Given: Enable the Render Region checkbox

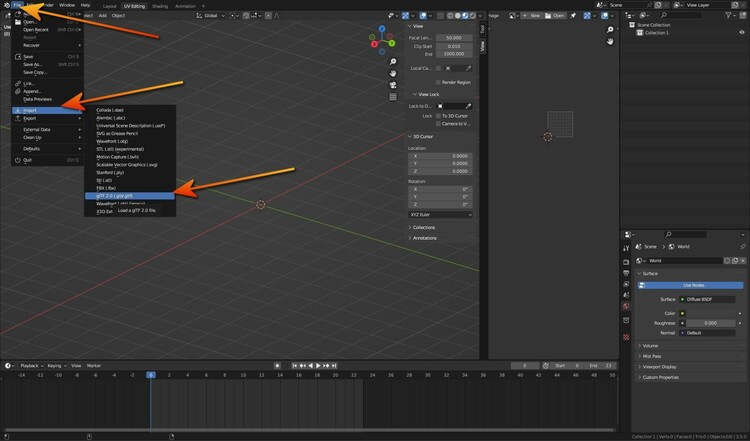Looking at the screenshot, I should coord(438,82).
